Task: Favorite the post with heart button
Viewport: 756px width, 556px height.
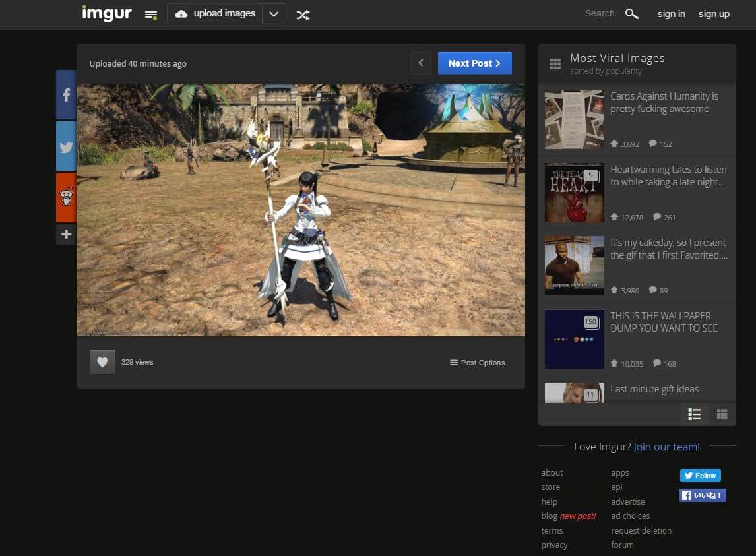Action: point(102,362)
